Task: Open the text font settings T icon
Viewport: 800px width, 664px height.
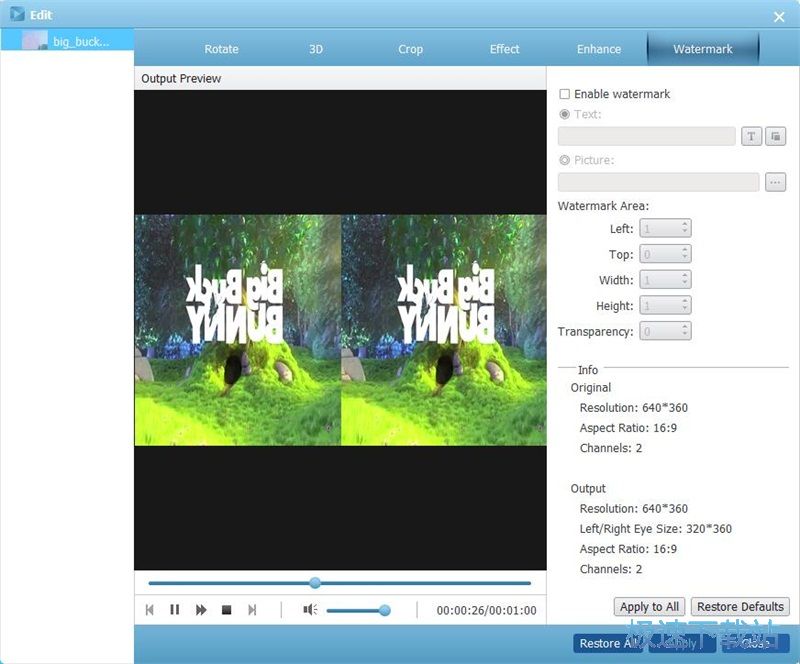Action: pyautogui.click(x=751, y=136)
